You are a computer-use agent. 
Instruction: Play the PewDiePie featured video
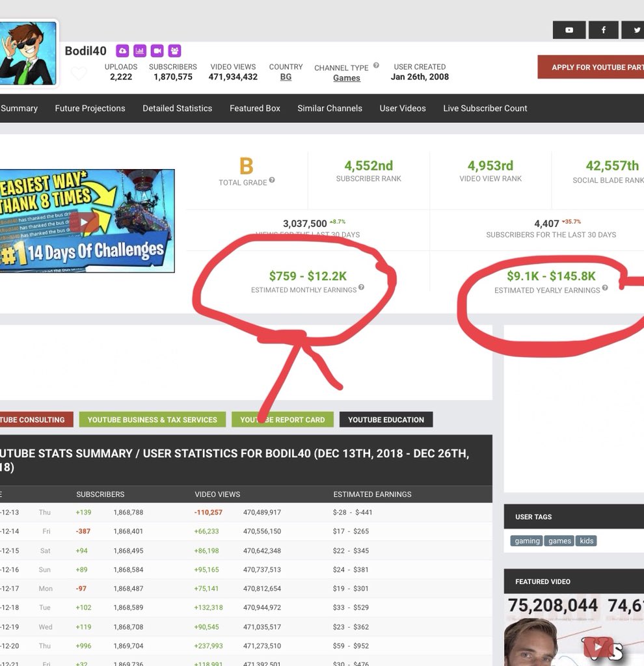coord(597,647)
